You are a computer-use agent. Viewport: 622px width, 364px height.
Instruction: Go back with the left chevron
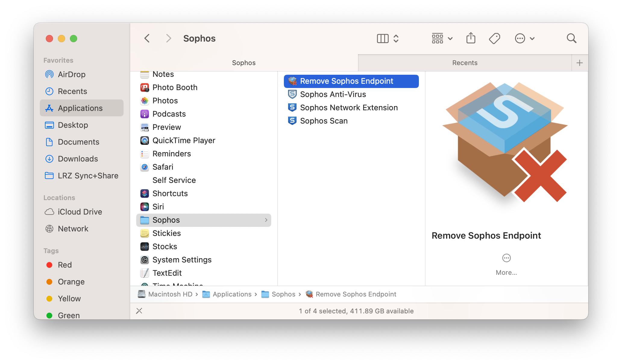(147, 38)
